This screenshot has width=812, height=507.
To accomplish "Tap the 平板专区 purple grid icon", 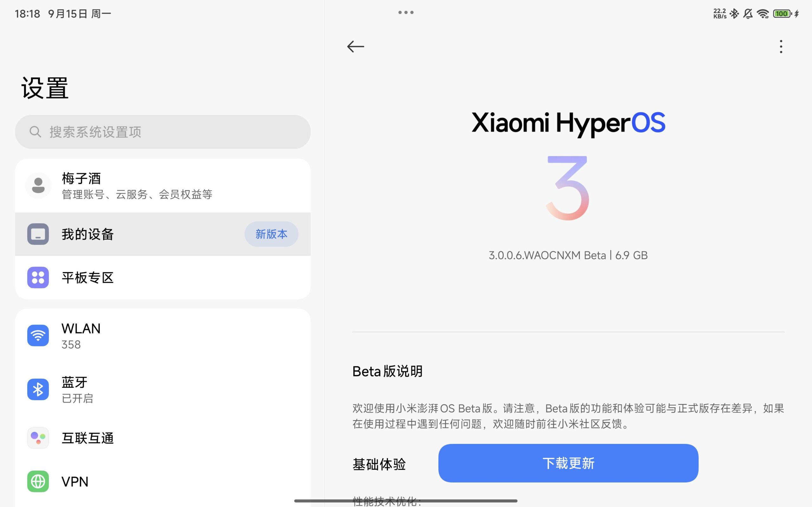I will point(38,278).
